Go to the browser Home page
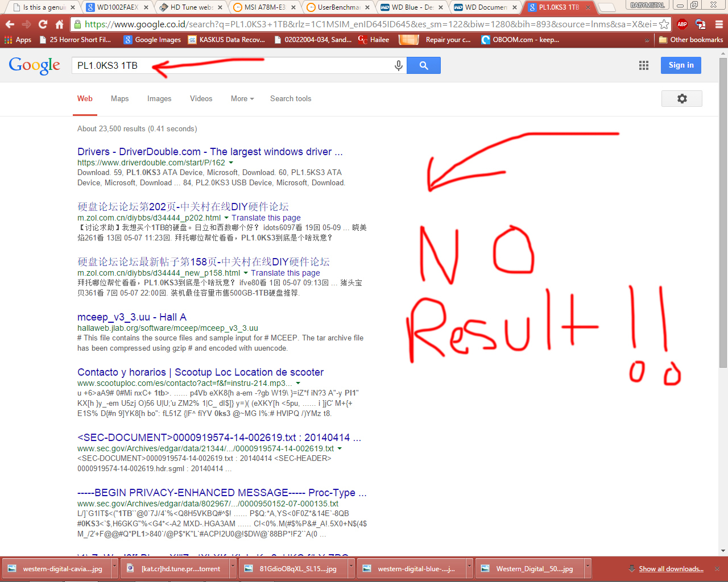Image resolution: width=728 pixels, height=582 pixels. point(59,24)
